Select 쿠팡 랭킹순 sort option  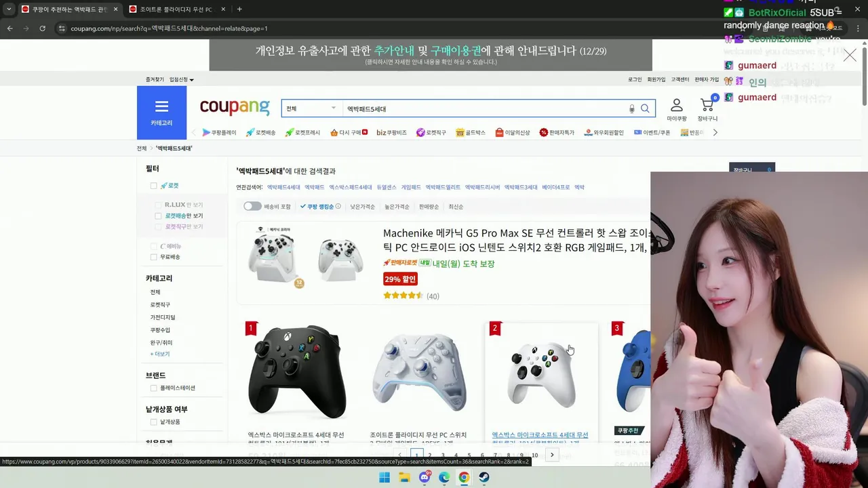(x=320, y=207)
